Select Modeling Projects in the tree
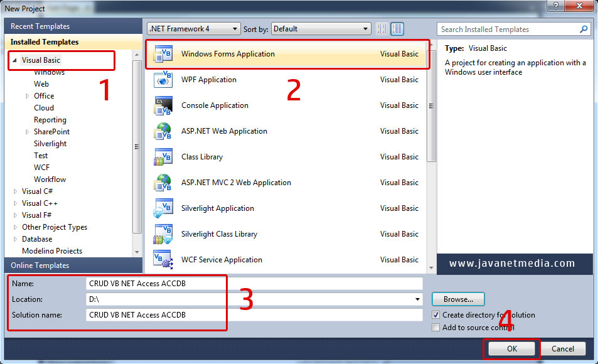Screen dimensions: 598x364 52,251
